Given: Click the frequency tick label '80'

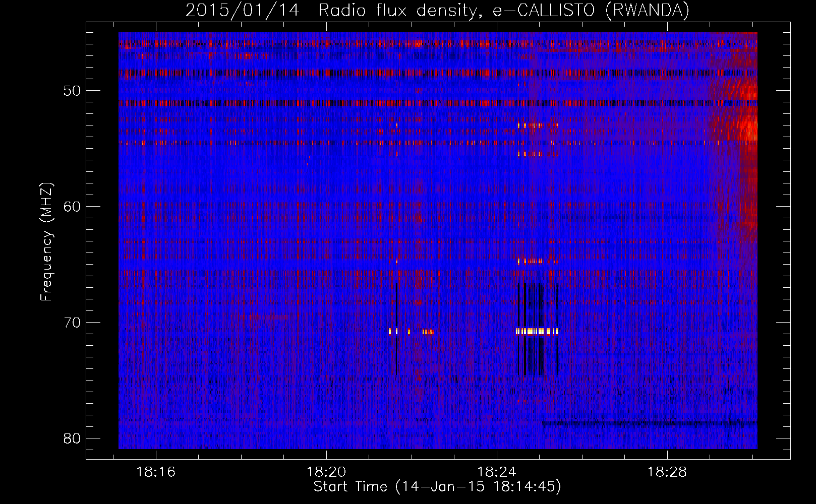Looking at the screenshot, I should coord(72,438).
